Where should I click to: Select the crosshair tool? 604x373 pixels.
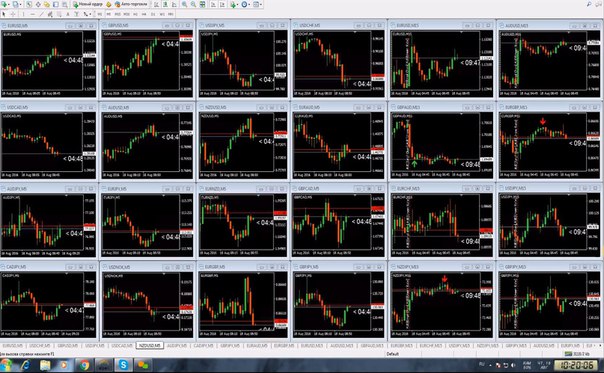(13, 14)
